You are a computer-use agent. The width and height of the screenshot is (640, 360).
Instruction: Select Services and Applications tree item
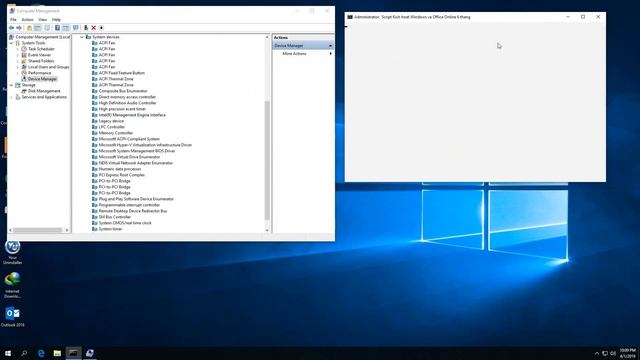pyautogui.click(x=44, y=97)
